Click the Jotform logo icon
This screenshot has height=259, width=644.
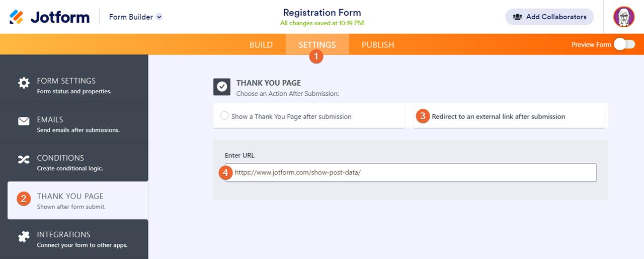(x=17, y=17)
